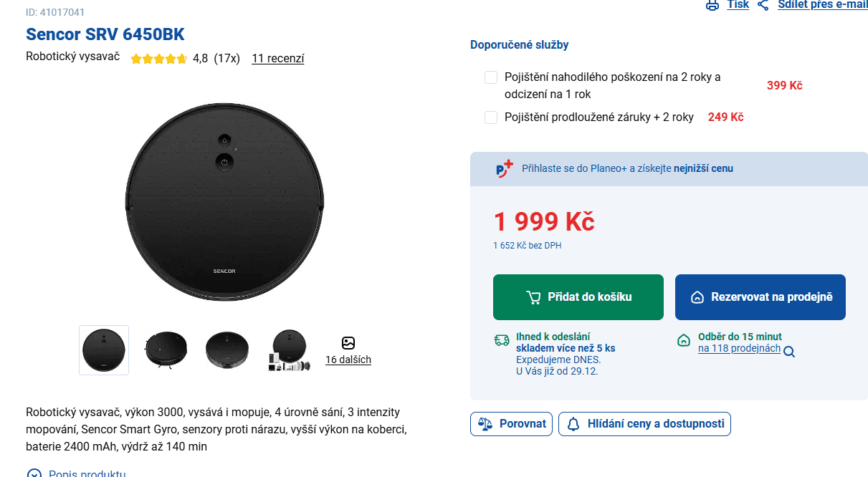Viewport: 868px width, 477px height.
Task: Click the delivery truck icon
Action: pyautogui.click(x=502, y=340)
